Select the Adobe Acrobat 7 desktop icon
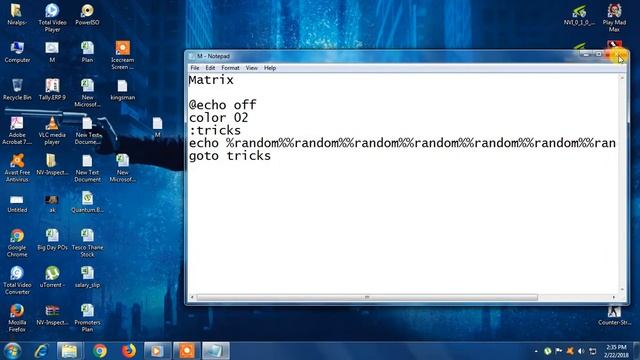This screenshot has height=360, width=640. (x=17, y=130)
